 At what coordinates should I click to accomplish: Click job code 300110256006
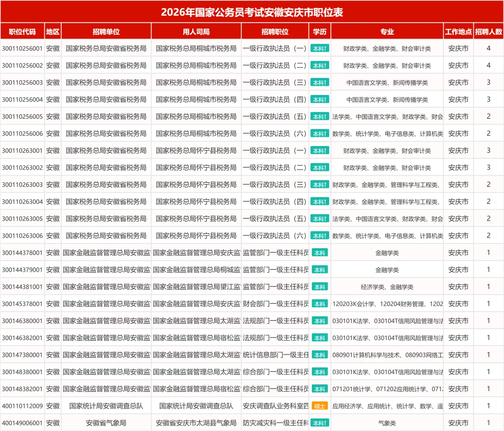(22, 134)
